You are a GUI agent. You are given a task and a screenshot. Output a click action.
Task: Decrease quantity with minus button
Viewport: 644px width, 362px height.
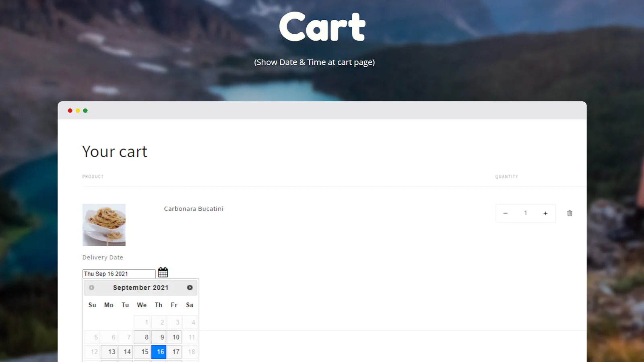(506, 213)
